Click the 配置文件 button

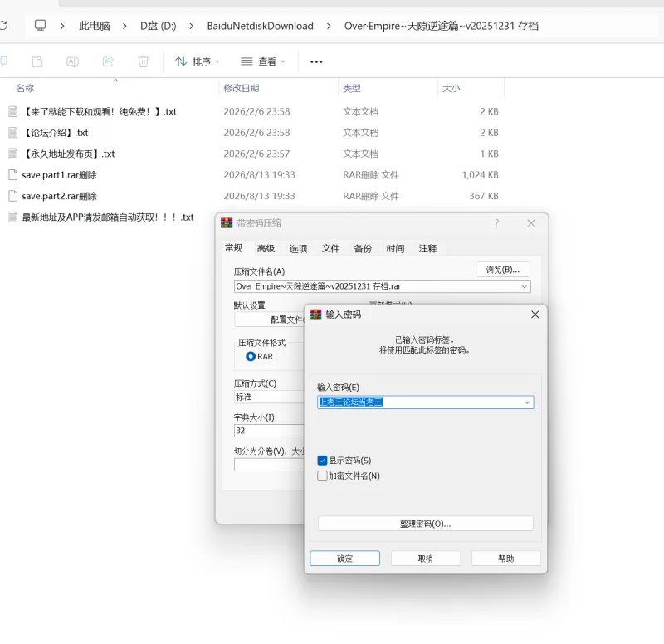click(x=269, y=320)
